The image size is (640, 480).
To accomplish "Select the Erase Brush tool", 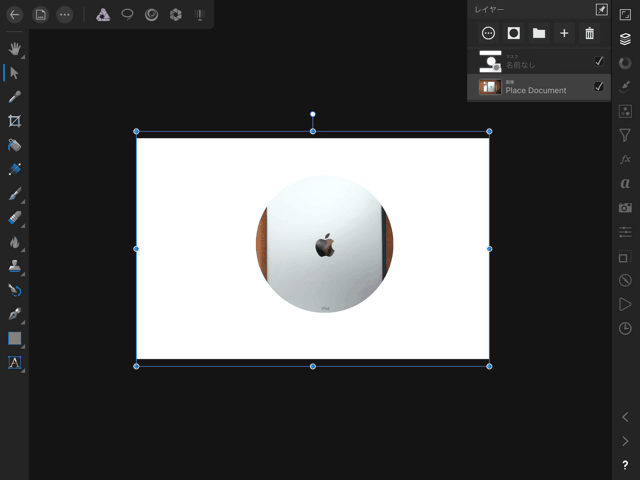I will tap(15, 218).
